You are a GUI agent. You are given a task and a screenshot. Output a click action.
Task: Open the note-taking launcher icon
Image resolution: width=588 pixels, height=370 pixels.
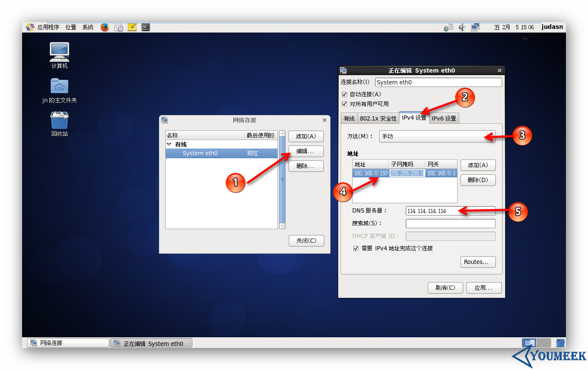pyautogui.click(x=132, y=27)
